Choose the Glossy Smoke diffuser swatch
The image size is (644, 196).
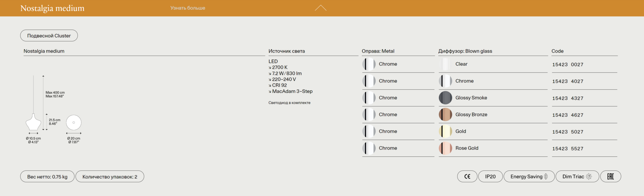(445, 98)
